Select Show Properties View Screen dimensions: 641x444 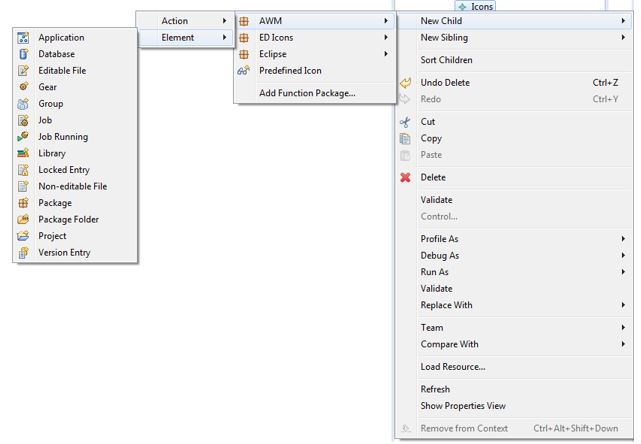[463, 406]
